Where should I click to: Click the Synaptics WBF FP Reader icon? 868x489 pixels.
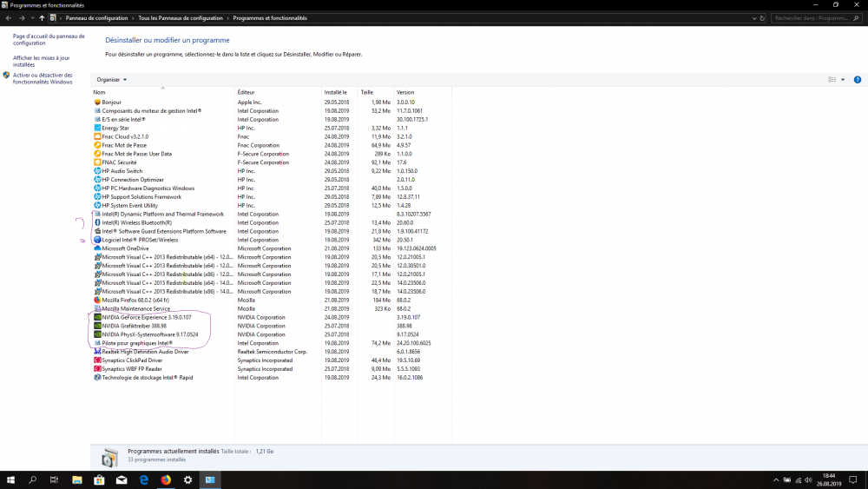pyautogui.click(x=97, y=369)
